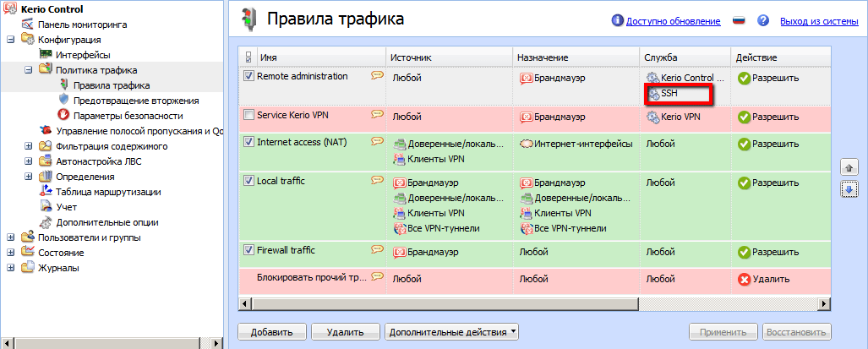Sort by the Имя column header

(322, 57)
